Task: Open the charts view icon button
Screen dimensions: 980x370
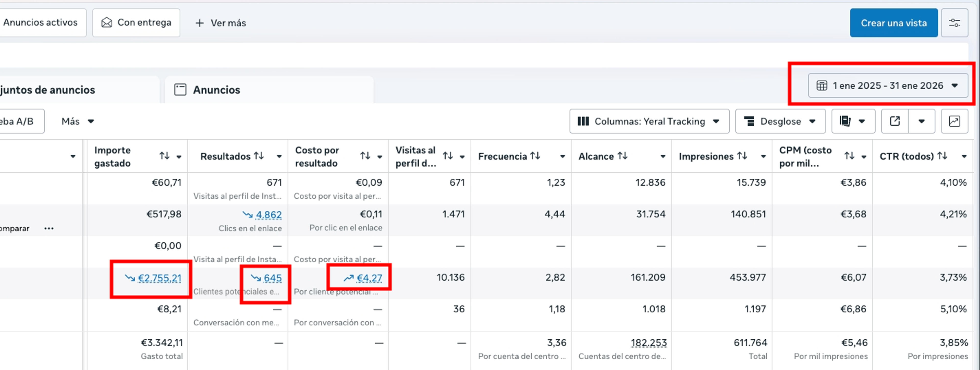Action: coord(954,121)
